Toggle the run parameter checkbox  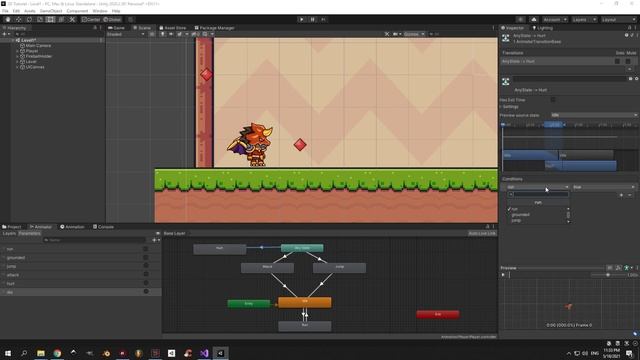point(145,249)
